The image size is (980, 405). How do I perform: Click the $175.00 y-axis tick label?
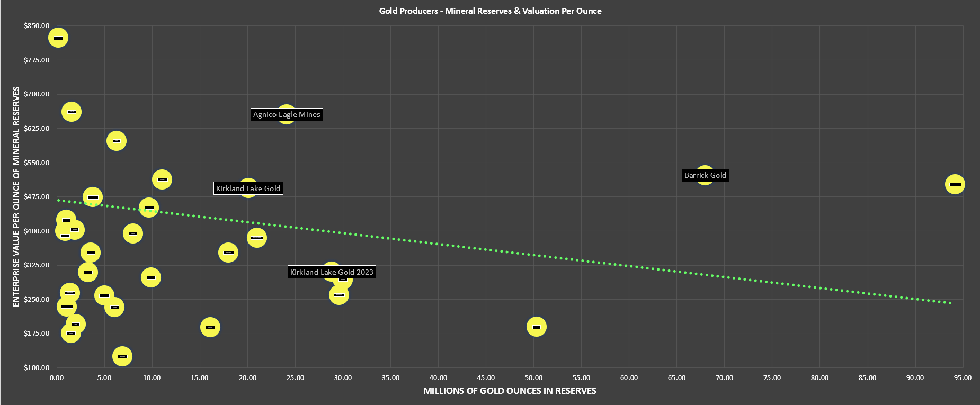pyautogui.click(x=37, y=334)
